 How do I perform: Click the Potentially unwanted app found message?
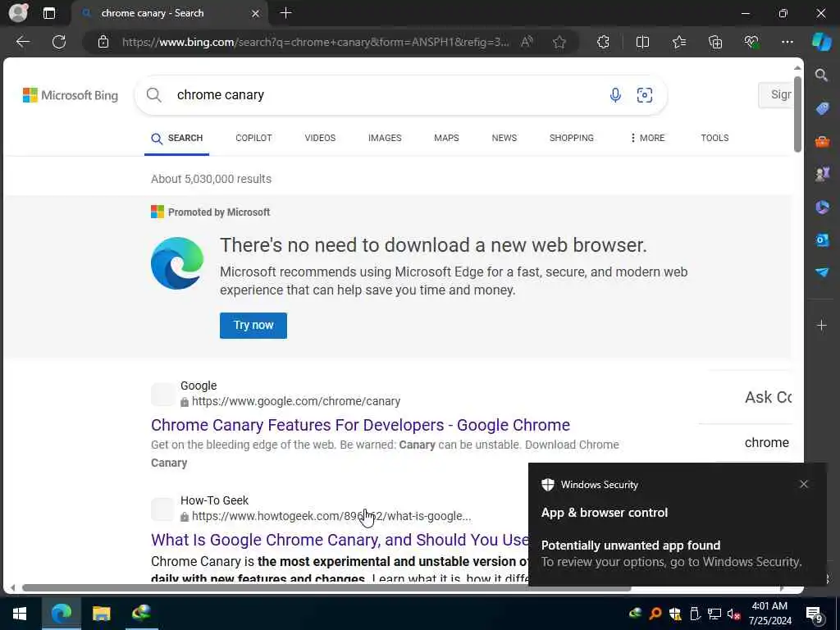pyautogui.click(x=631, y=545)
